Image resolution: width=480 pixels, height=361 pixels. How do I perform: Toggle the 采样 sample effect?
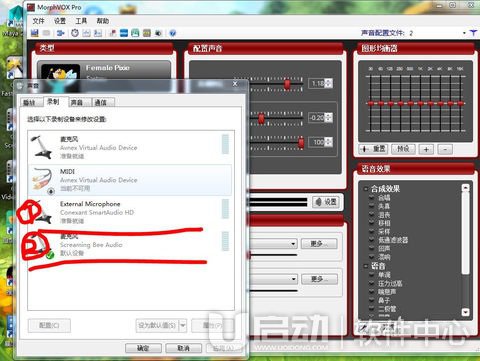371,231
